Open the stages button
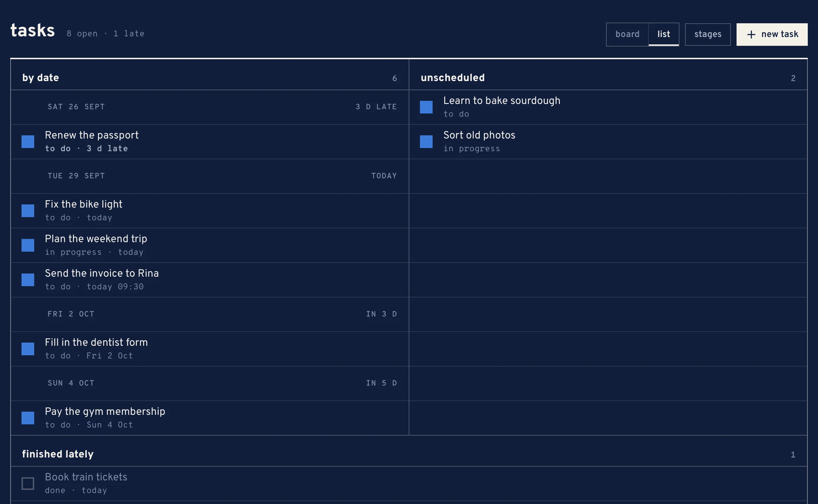The height and width of the screenshot is (504, 818). pyautogui.click(x=708, y=34)
